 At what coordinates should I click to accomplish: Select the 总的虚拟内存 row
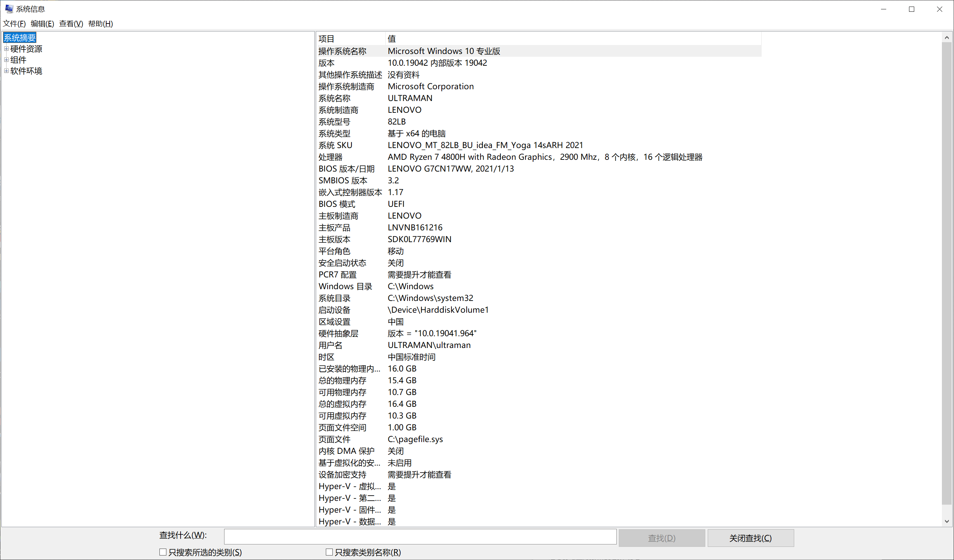point(539,404)
